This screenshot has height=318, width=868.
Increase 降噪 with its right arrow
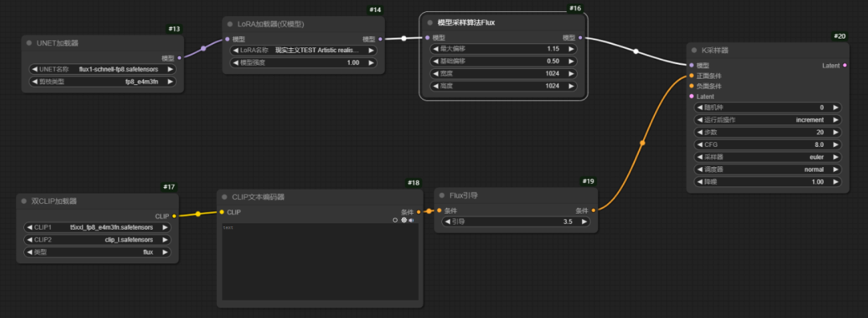[x=835, y=181]
